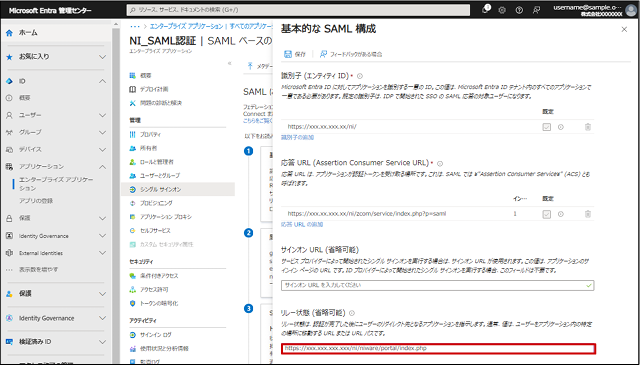640x366 pixels.
Task: Show info tooltip for 識別子 (エンティティ ID)
Action: click(360, 76)
